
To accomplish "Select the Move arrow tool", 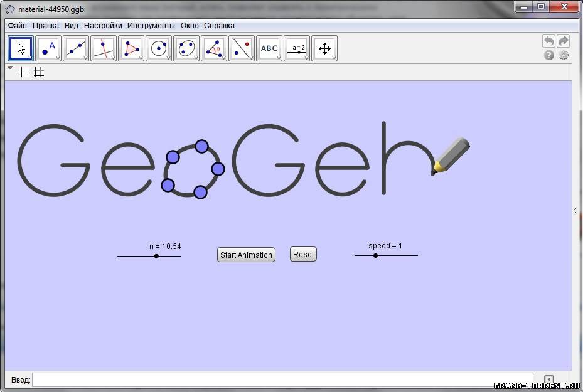I will 21,48.
